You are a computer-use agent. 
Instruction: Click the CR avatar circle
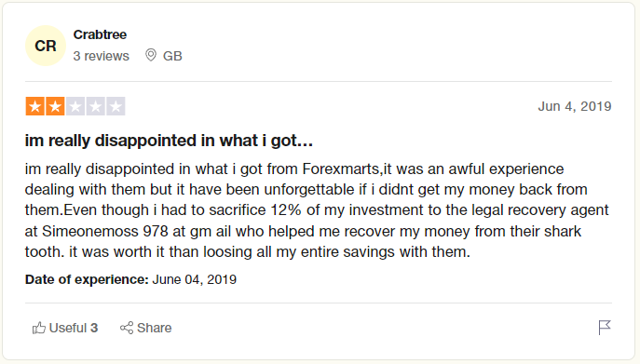click(46, 46)
